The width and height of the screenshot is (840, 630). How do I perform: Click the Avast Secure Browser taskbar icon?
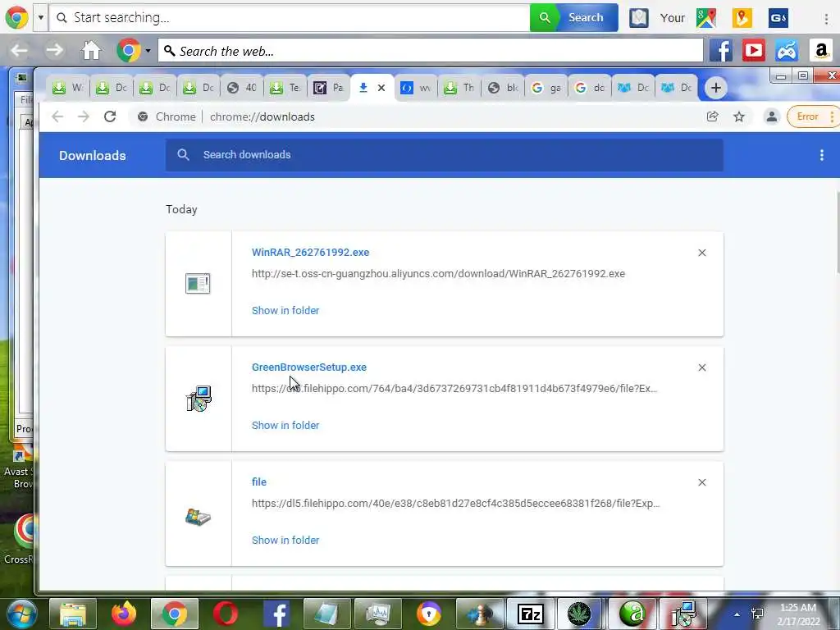coord(429,614)
